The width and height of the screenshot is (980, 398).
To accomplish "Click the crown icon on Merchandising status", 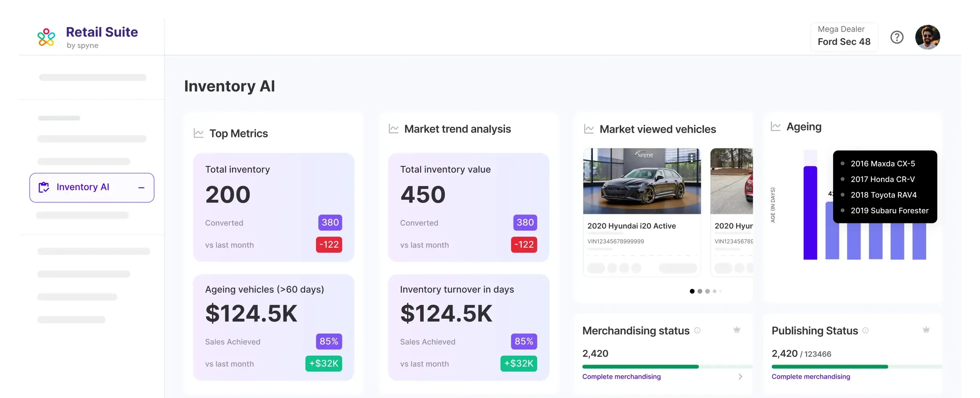I will pos(737,330).
